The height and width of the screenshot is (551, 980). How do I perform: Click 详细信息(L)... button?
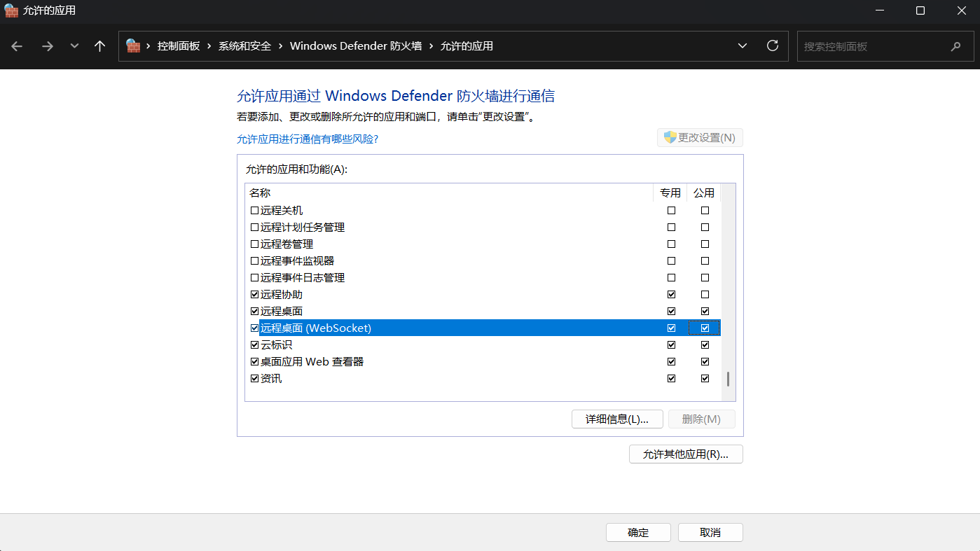(617, 419)
